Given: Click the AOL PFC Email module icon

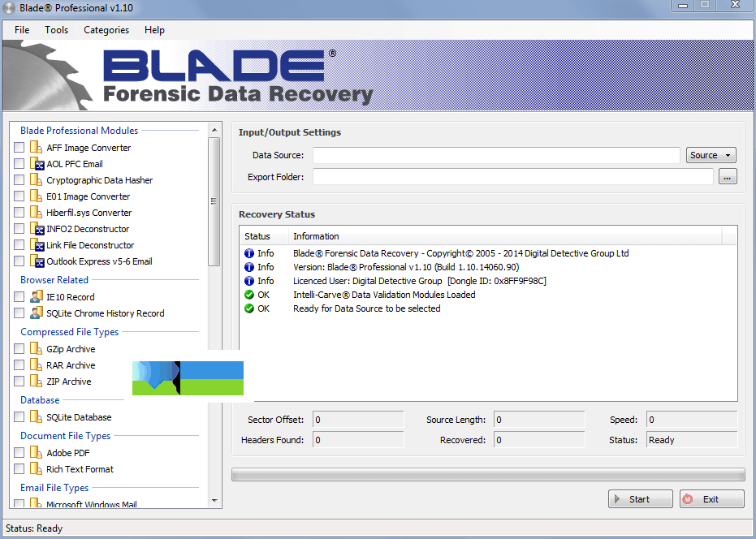Looking at the screenshot, I should click(37, 163).
